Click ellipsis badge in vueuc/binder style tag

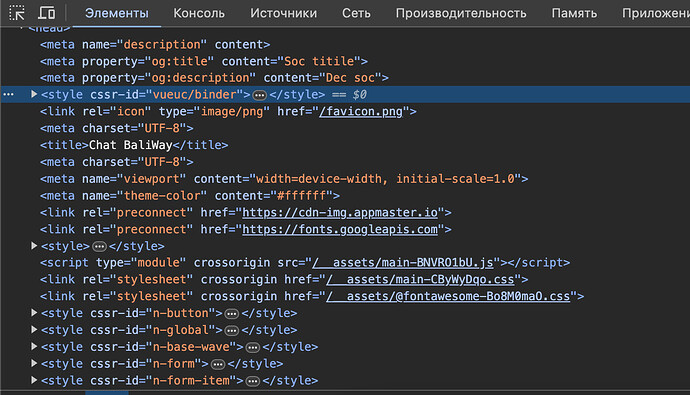pos(260,95)
